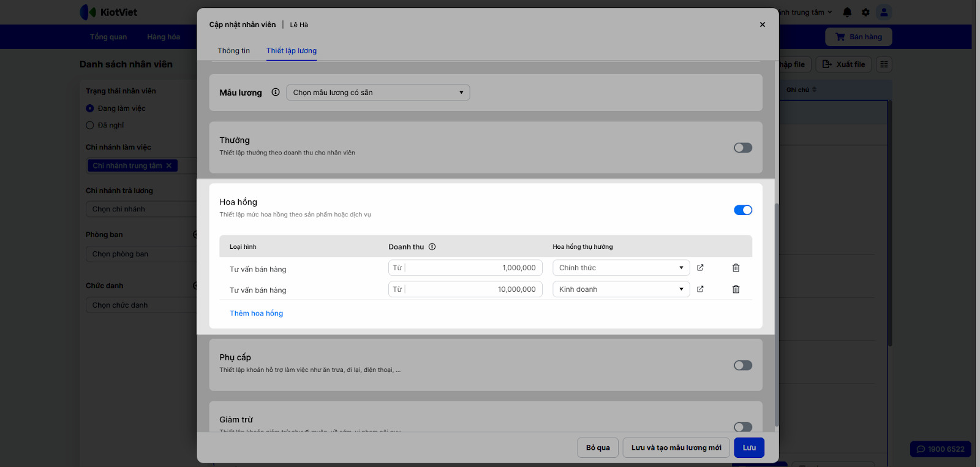The width and height of the screenshot is (980, 467).
Task: Expand the Kinh doanh commission dropdown
Action: pos(621,289)
